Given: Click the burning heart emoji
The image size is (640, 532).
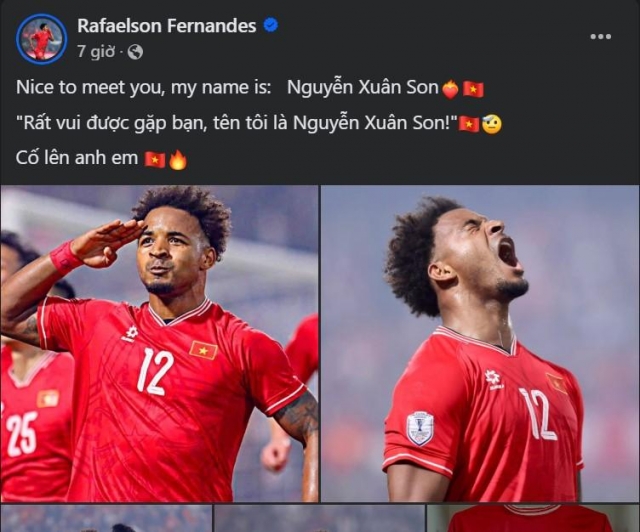Looking at the screenshot, I should [x=450, y=89].
